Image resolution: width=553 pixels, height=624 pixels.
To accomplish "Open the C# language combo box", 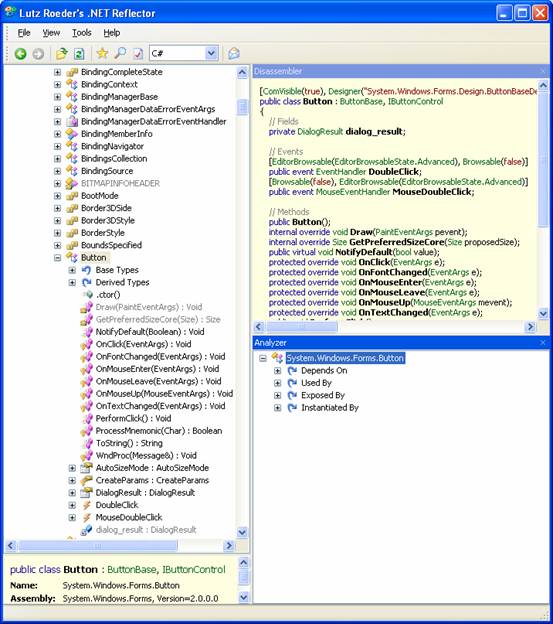I will pos(211,53).
